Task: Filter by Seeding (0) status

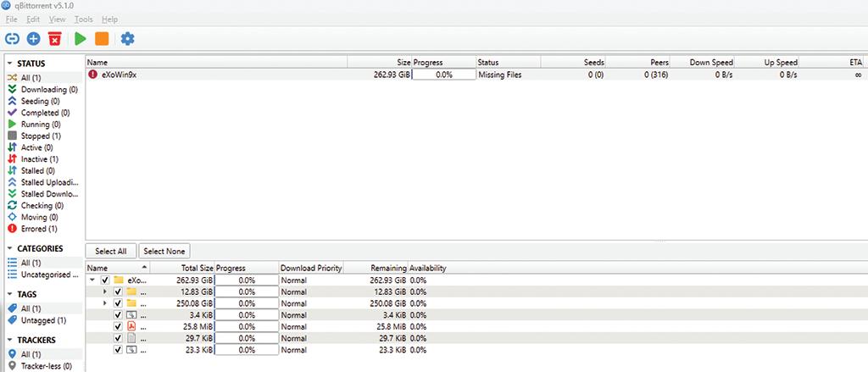Action: 44,102
